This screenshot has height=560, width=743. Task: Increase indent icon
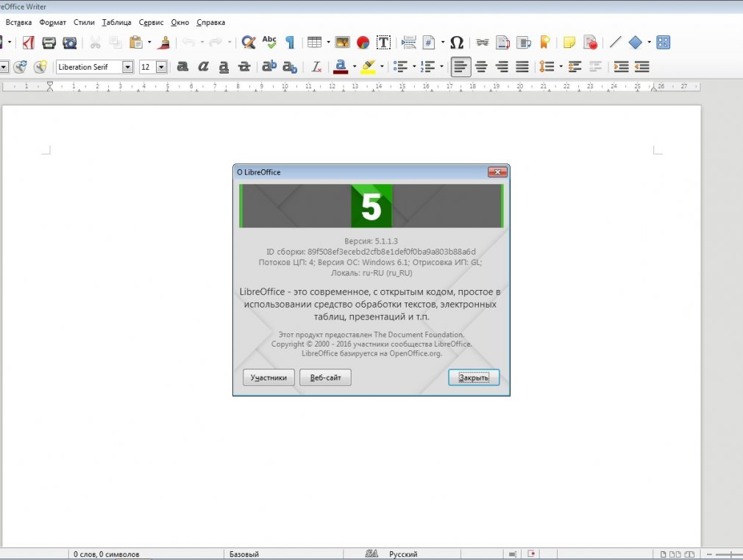click(x=621, y=67)
